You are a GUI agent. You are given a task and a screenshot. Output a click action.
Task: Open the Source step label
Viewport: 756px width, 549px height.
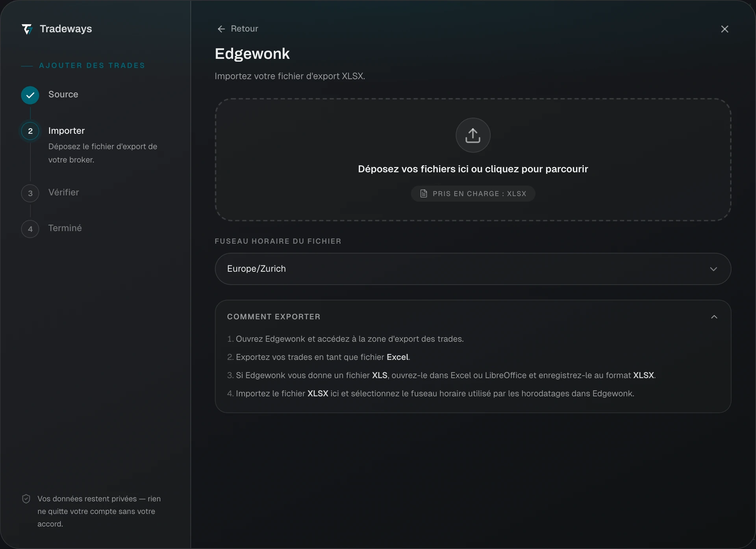(63, 95)
